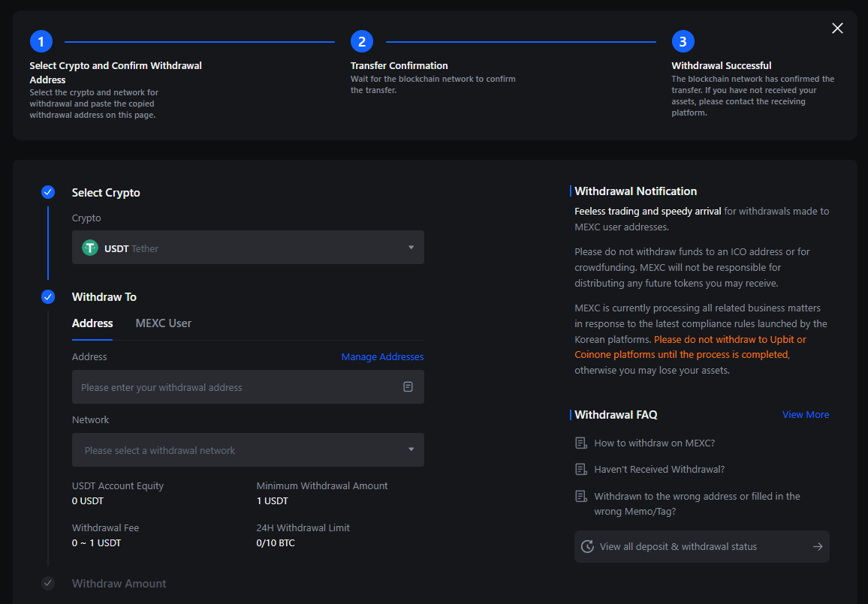Screen dimensions: 868x604
Task: Close the withdrawal guide with the X icon
Action: (837, 29)
